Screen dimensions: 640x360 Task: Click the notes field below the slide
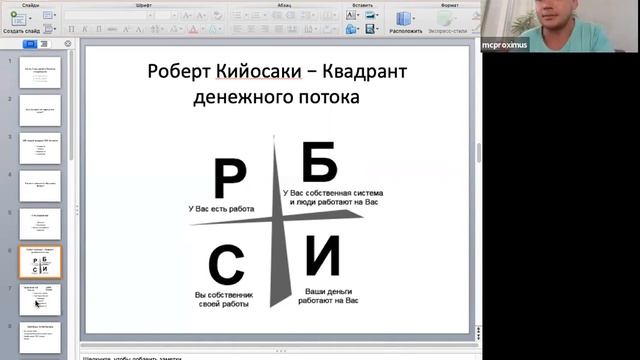click(x=280, y=357)
